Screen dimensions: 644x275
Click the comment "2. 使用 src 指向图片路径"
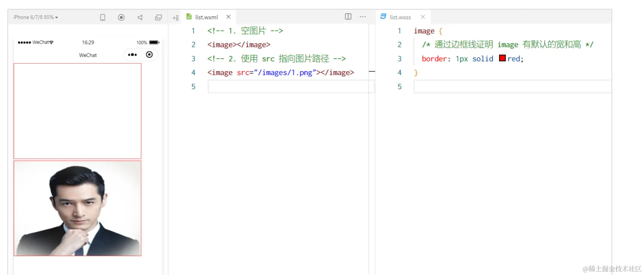tap(277, 58)
